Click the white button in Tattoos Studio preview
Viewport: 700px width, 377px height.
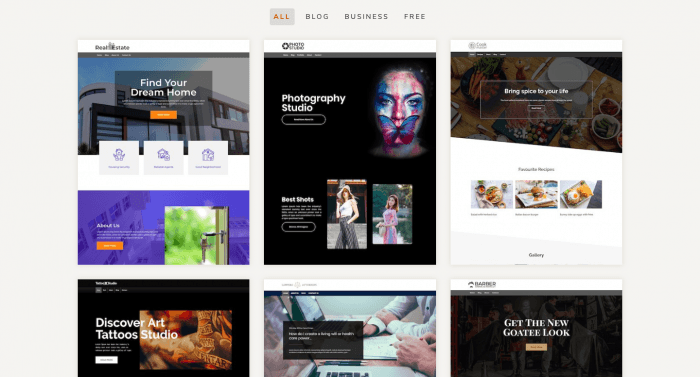pos(106,360)
